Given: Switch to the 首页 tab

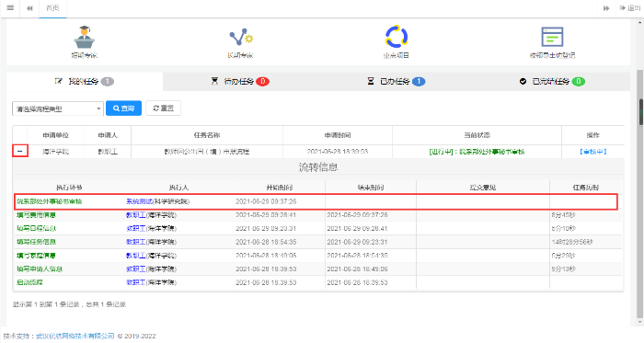Looking at the screenshot, I should click(x=52, y=8).
